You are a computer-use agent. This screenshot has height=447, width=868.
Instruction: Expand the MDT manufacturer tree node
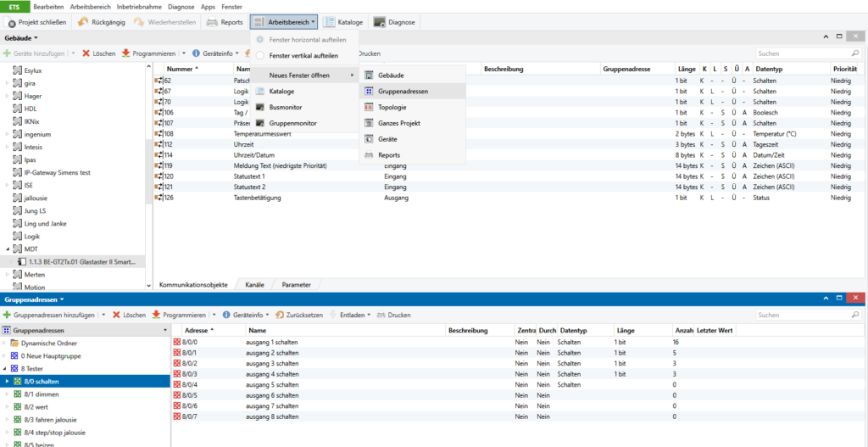[x=7, y=249]
